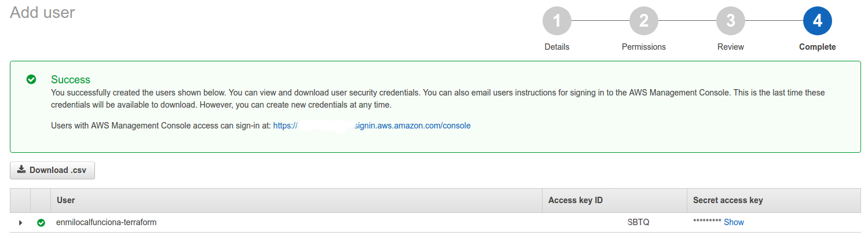The image size is (868, 239).
Task: Click the blue step 4 circle
Action: pyautogui.click(x=817, y=21)
